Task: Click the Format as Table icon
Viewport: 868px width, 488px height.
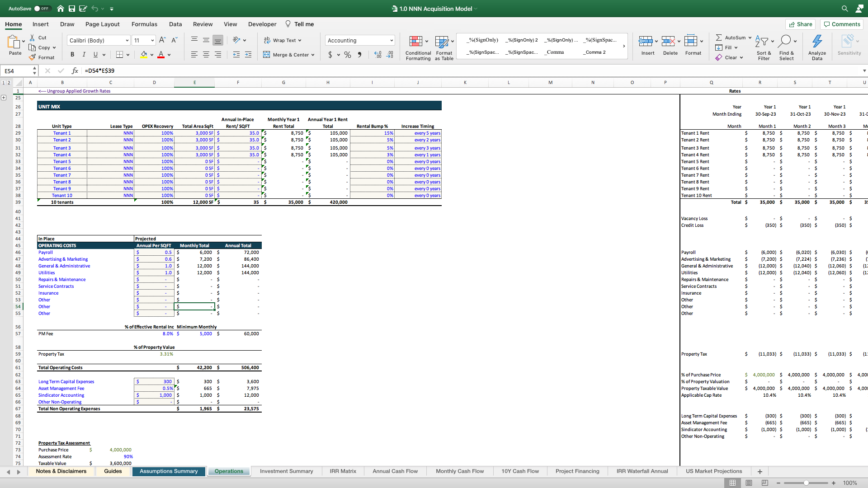Action: click(442, 42)
